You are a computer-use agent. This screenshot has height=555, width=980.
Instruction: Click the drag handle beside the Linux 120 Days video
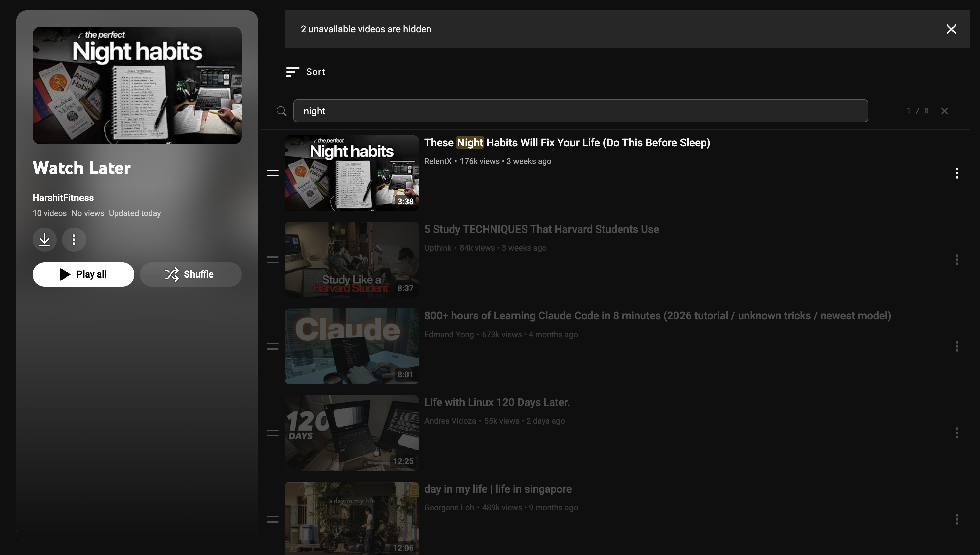click(272, 433)
